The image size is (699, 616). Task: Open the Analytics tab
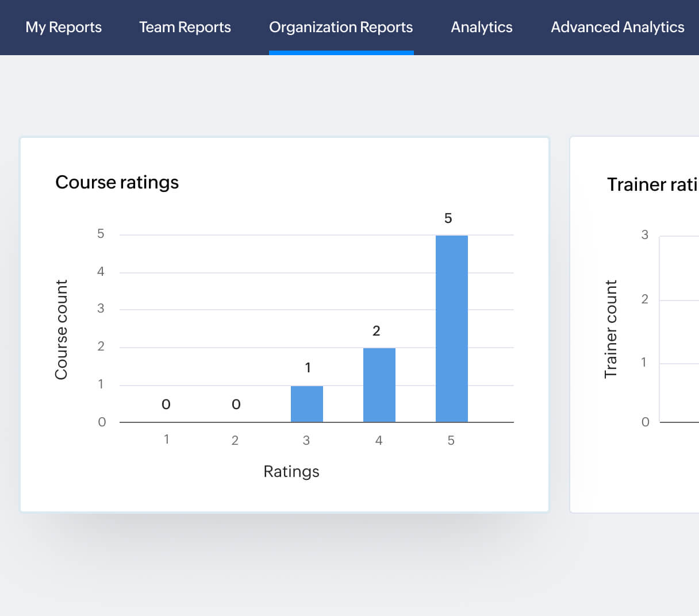482,27
